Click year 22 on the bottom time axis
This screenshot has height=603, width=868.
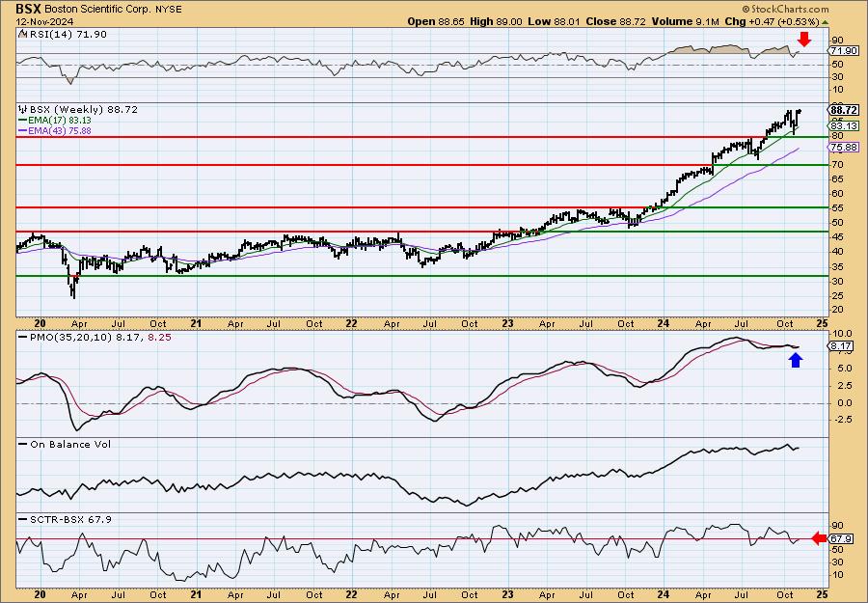coord(351,595)
